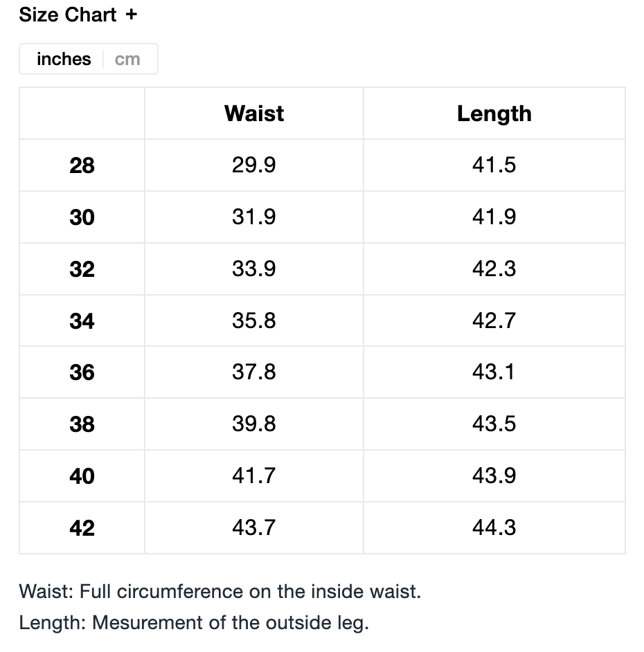
Task: Click the Waist column header
Action: coord(254,114)
